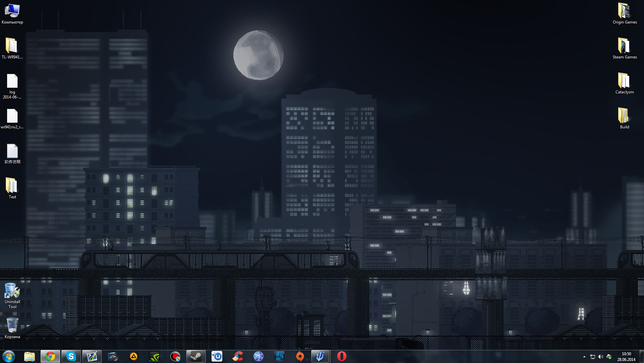The width and height of the screenshot is (644, 363).
Task: Open the network tray icon
Action: pyautogui.click(x=593, y=357)
